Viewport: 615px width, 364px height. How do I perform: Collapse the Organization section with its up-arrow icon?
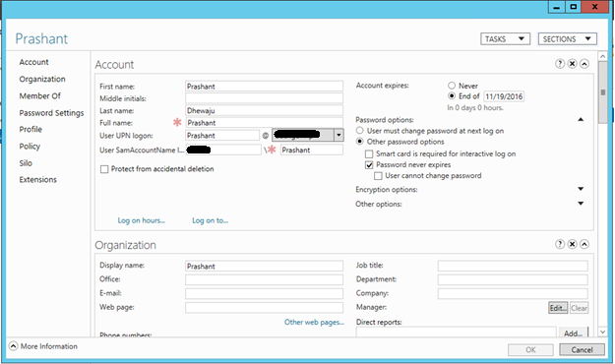(584, 244)
